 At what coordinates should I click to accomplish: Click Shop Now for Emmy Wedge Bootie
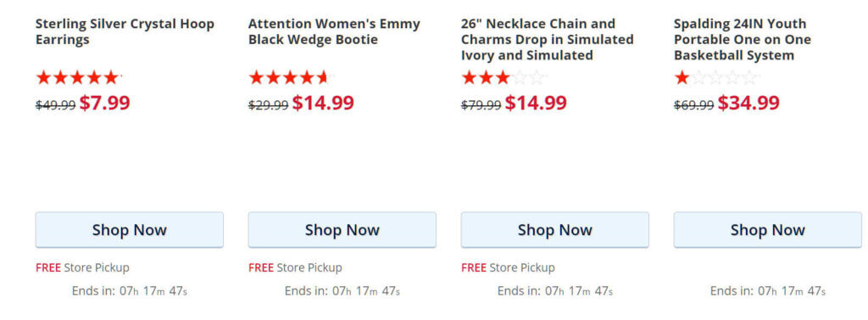coord(342,229)
